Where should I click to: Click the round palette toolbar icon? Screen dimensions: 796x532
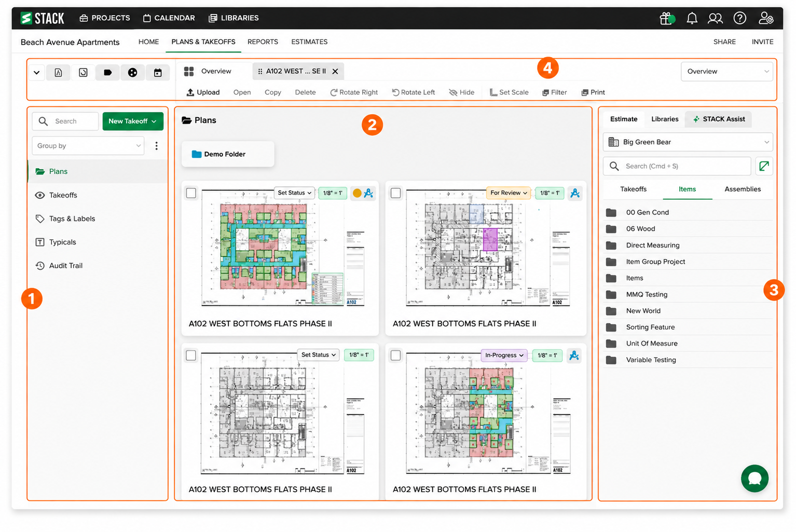click(x=133, y=73)
